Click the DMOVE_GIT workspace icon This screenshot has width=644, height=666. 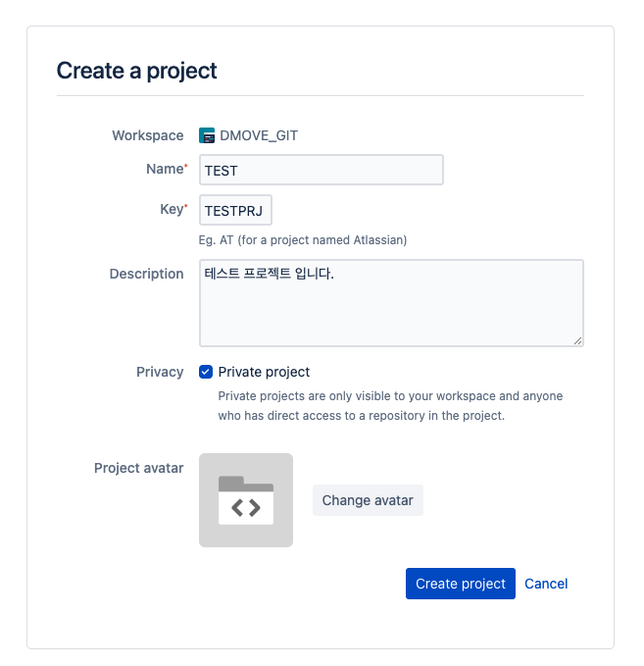207,135
